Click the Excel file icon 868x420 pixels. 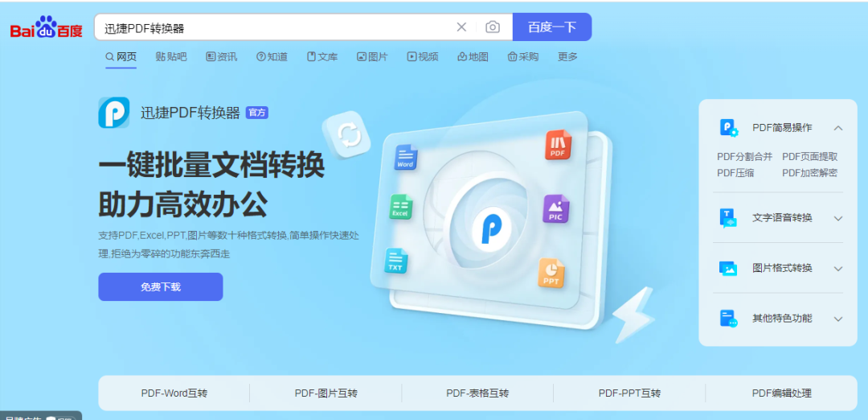400,207
